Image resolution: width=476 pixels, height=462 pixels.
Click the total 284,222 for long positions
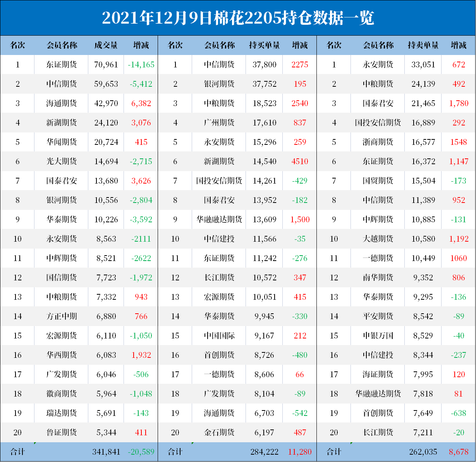coord(265,452)
